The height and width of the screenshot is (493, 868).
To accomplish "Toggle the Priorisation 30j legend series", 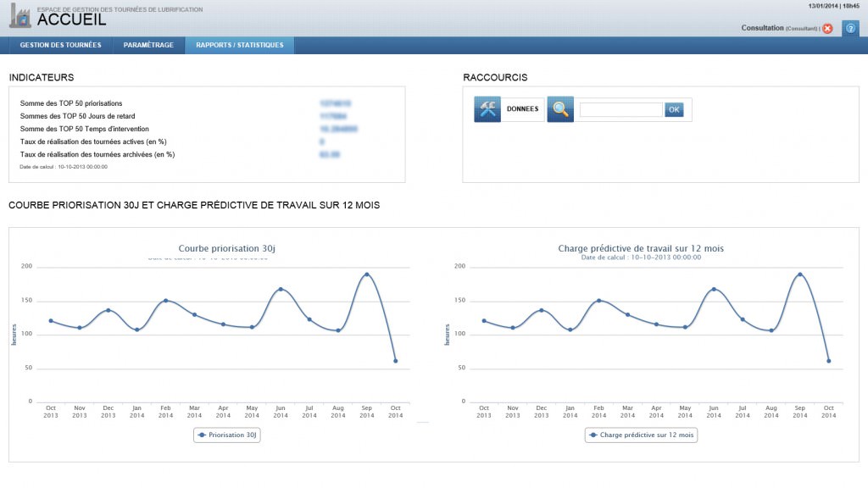I will point(227,435).
